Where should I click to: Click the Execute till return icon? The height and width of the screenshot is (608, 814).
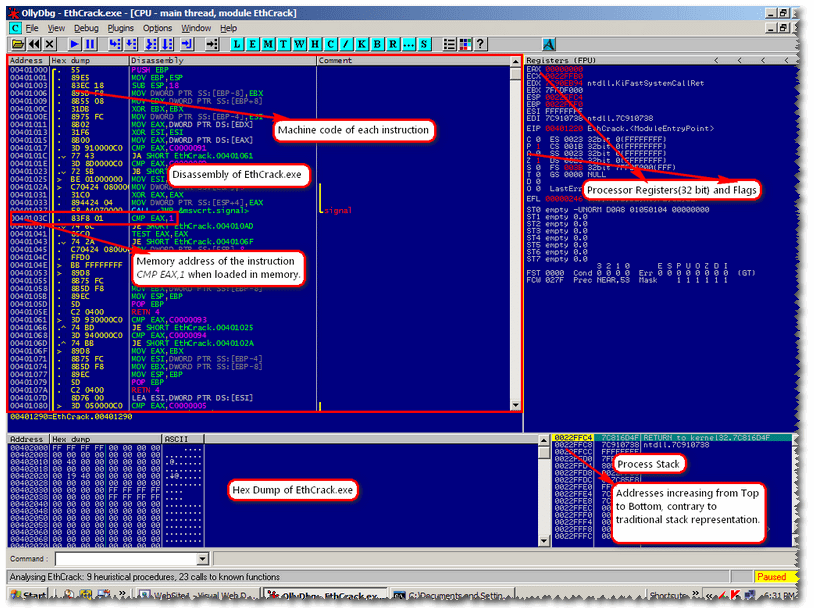[x=181, y=45]
